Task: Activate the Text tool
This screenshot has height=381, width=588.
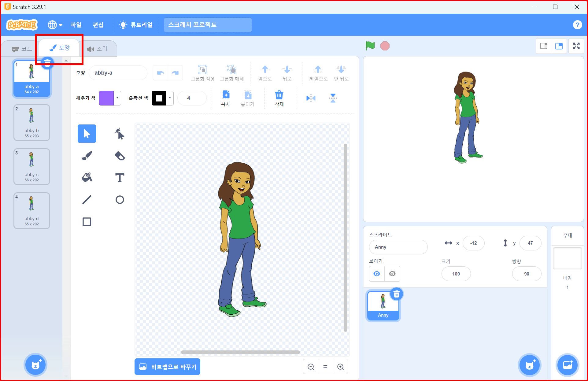Action: [x=120, y=178]
